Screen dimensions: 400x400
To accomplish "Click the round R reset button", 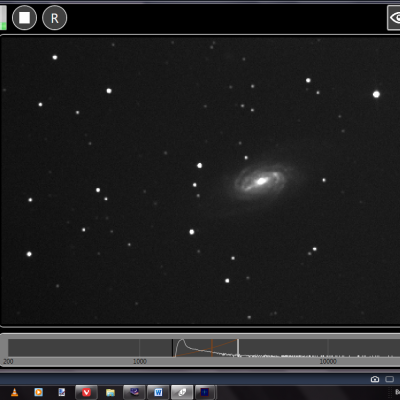I will [55, 18].
